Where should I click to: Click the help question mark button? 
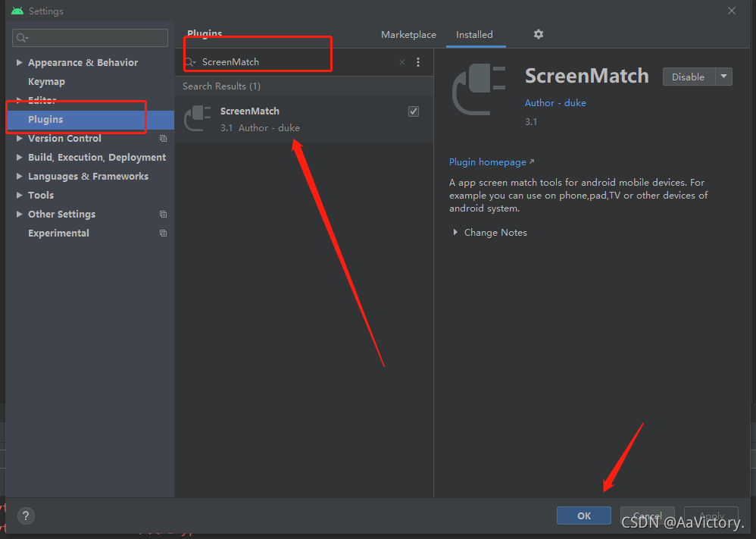tap(26, 515)
